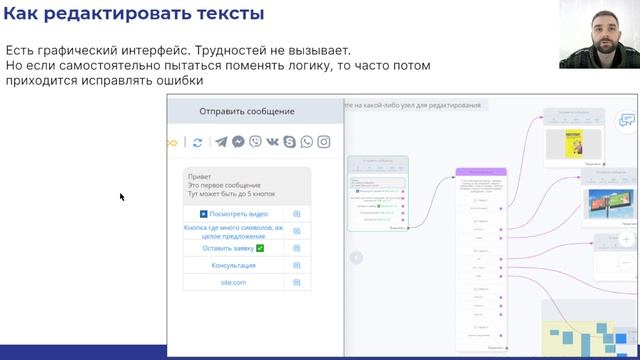Open settings icon for 'site.com' button

pyautogui.click(x=297, y=282)
